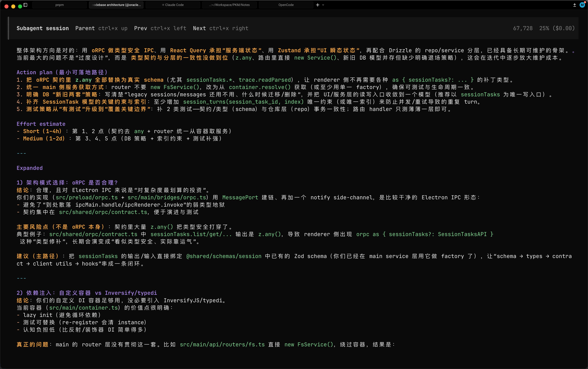The image size is (588, 369).
Task: Open a new tab with plus icon
Action: point(317,5)
